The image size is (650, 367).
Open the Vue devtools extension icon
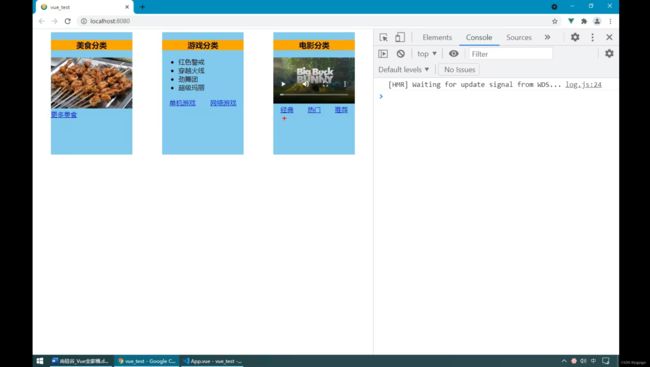click(571, 21)
